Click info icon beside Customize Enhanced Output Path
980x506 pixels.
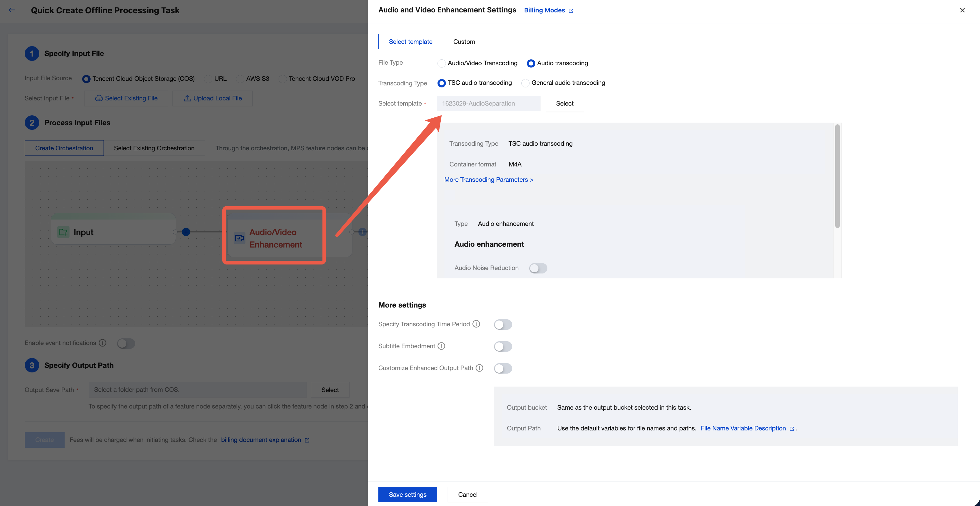tap(479, 368)
